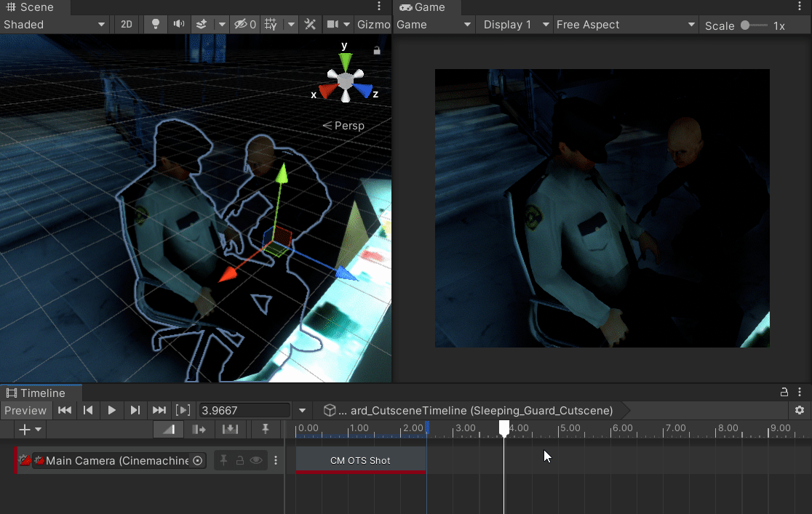This screenshot has width=812, height=514.
Task: Toggle play range mode icon
Action: point(183,411)
